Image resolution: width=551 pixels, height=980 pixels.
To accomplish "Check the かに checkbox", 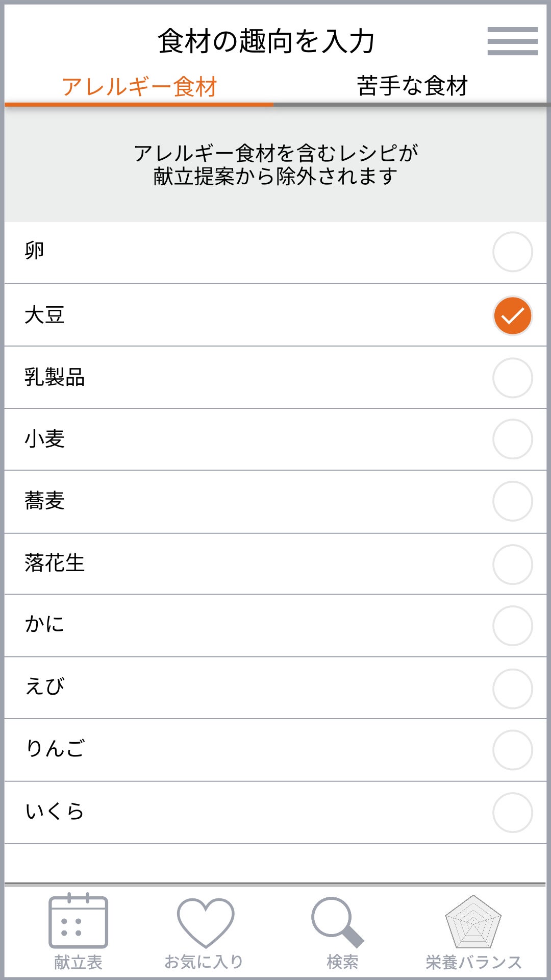I will coord(512,626).
